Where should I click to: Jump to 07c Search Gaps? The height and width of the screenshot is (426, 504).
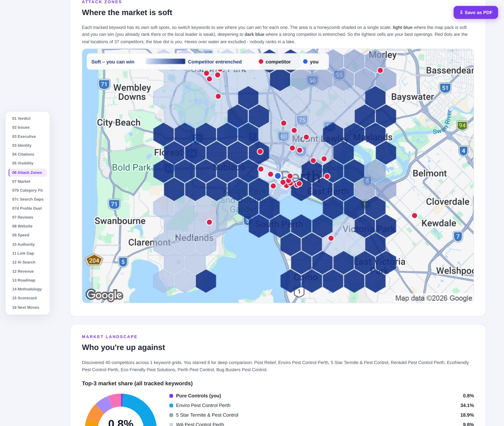click(28, 199)
